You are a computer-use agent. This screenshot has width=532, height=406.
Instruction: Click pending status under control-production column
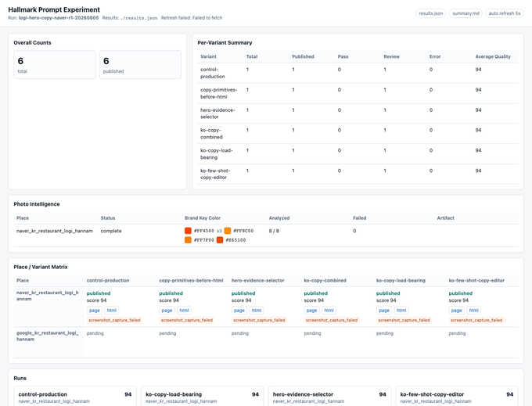click(x=95, y=333)
